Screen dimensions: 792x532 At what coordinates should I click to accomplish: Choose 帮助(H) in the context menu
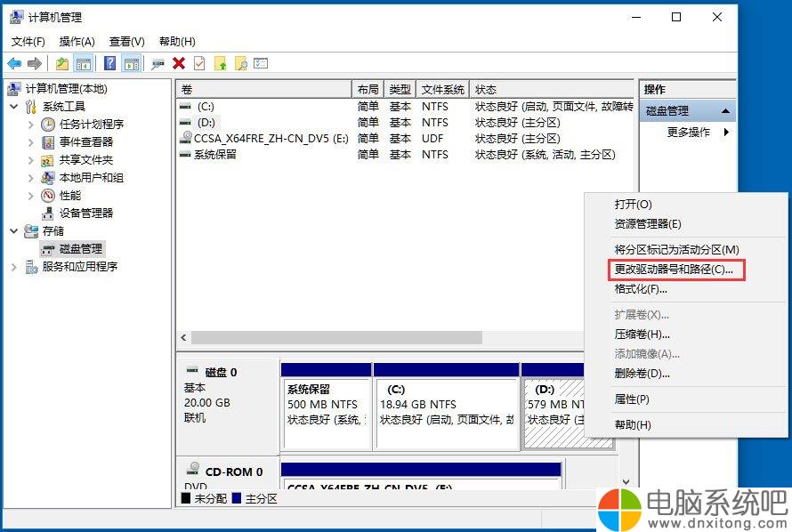point(685,425)
